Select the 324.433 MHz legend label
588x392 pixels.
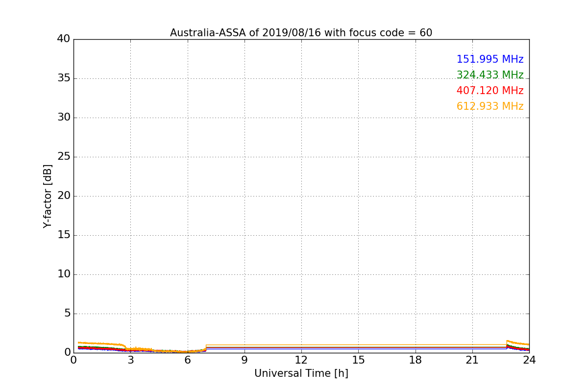pyautogui.click(x=490, y=75)
